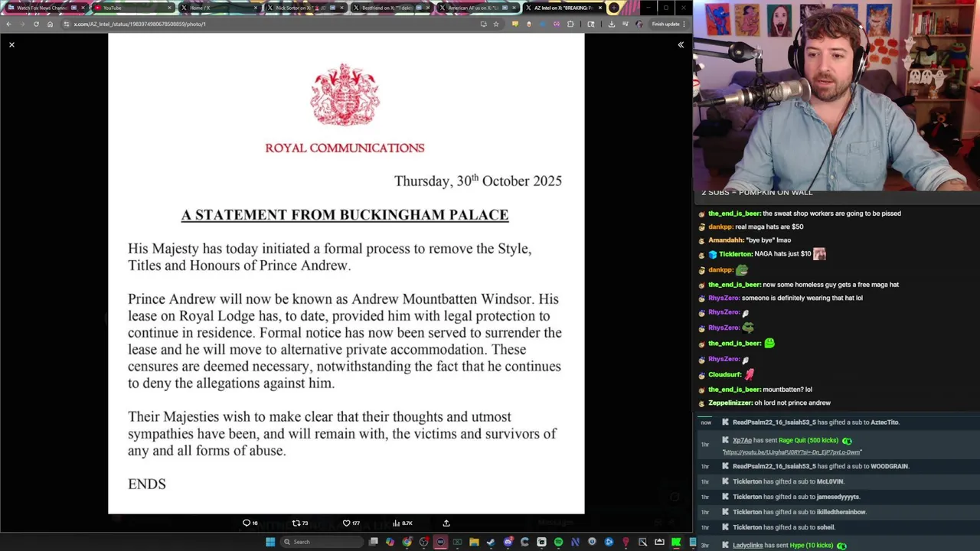Open the browser extensions puzzle icon

point(570,24)
